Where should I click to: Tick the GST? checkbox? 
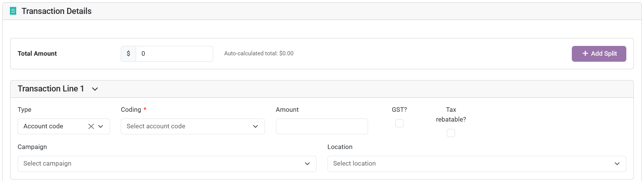399,123
